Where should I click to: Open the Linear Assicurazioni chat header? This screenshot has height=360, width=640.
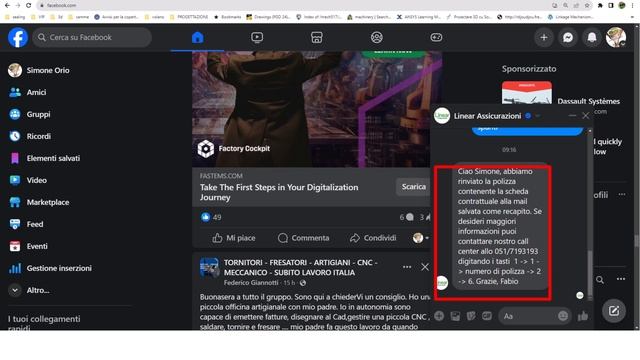tap(487, 116)
